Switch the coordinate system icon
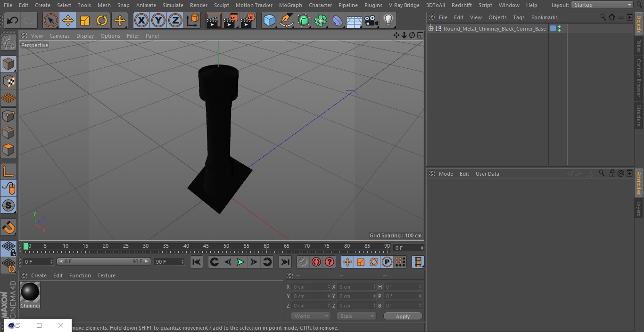The width and height of the screenshot is (644, 332). 193,20
